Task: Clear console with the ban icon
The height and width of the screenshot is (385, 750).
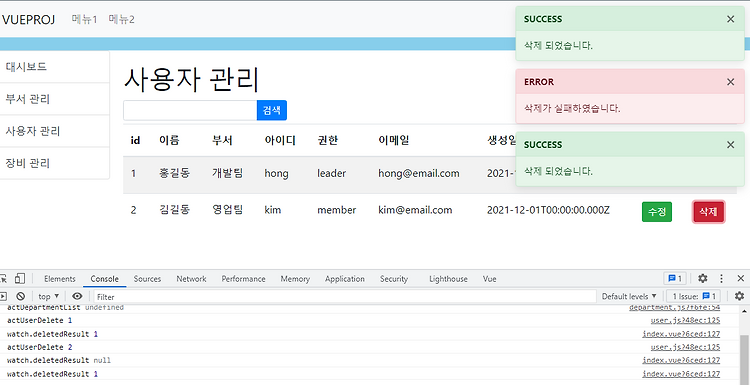Action: click(x=21, y=296)
